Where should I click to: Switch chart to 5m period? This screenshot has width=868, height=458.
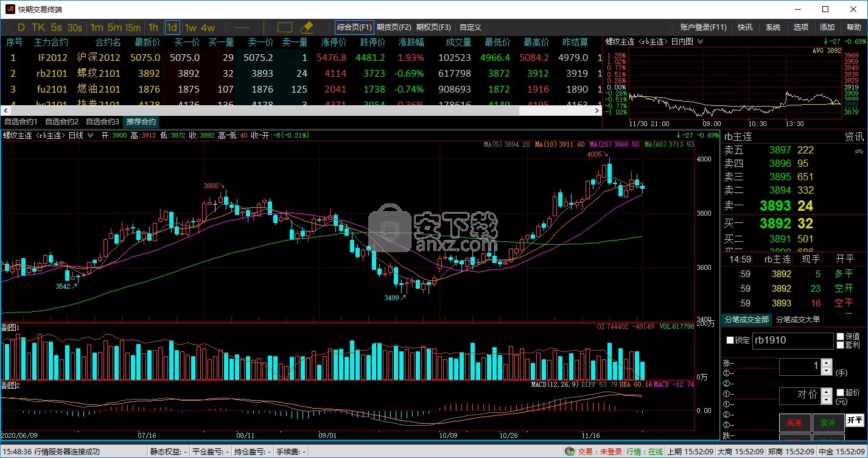[x=114, y=27]
